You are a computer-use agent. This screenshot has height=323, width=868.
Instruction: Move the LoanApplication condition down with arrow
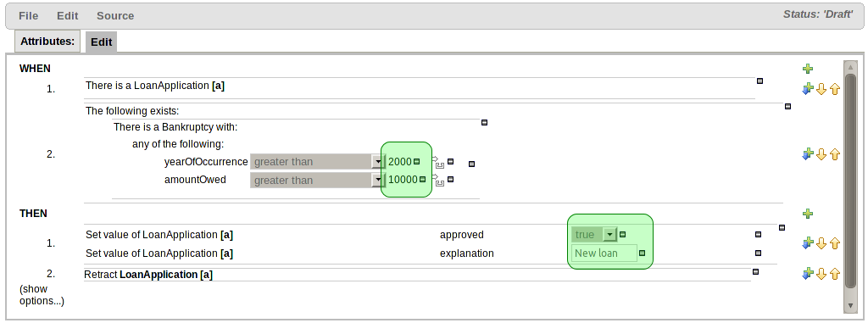pyautogui.click(x=821, y=89)
